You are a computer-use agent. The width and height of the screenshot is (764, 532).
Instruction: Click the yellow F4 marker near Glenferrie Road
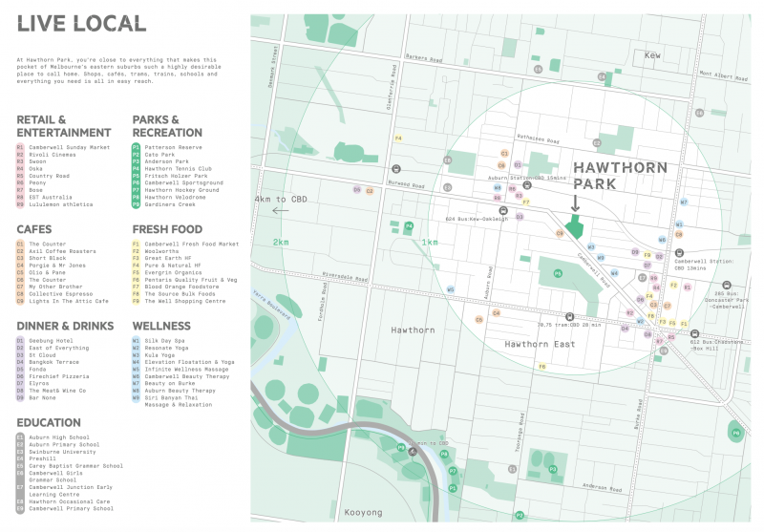[398, 138]
